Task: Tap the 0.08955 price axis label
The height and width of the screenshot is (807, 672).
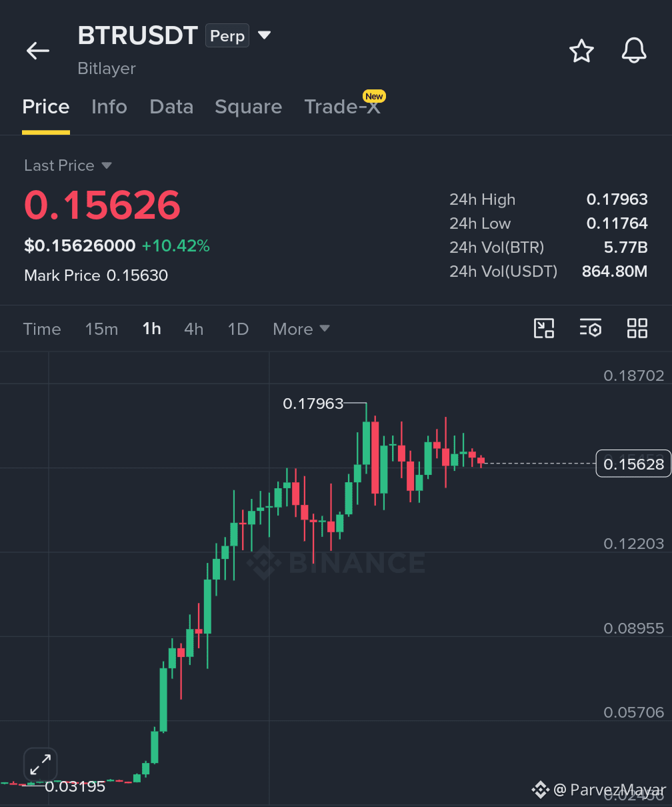Action: 634,628
